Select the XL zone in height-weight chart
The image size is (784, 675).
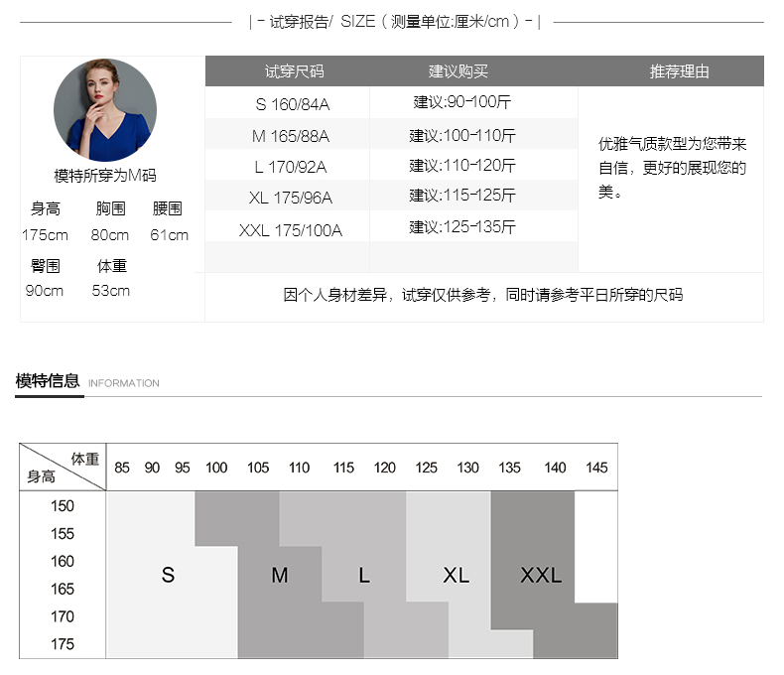pos(456,575)
